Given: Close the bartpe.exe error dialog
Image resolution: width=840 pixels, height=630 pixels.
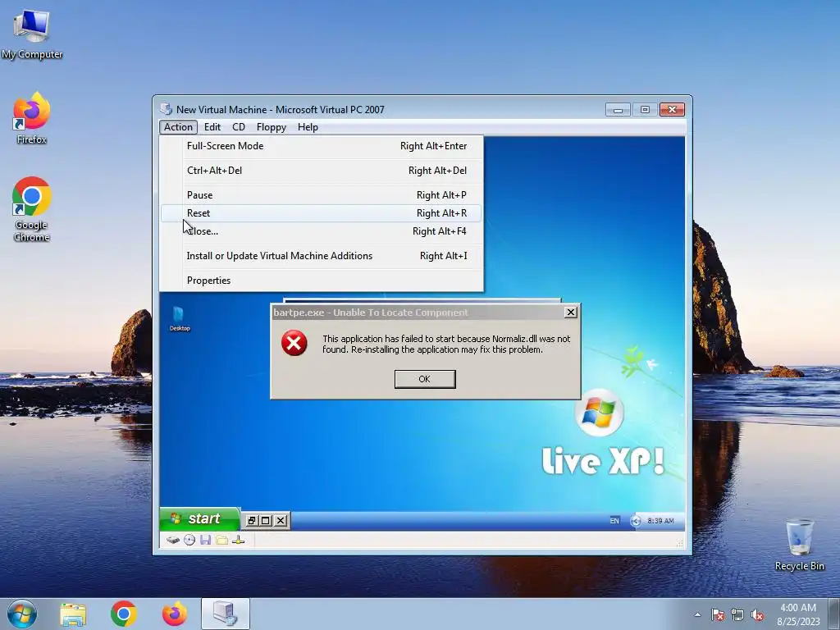Looking at the screenshot, I should tap(571, 313).
